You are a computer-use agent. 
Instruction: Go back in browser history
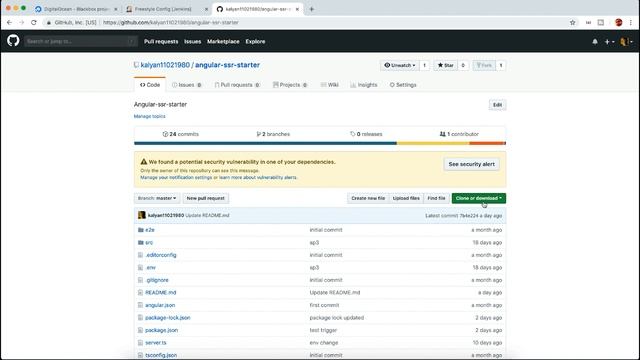pyautogui.click(x=9, y=22)
